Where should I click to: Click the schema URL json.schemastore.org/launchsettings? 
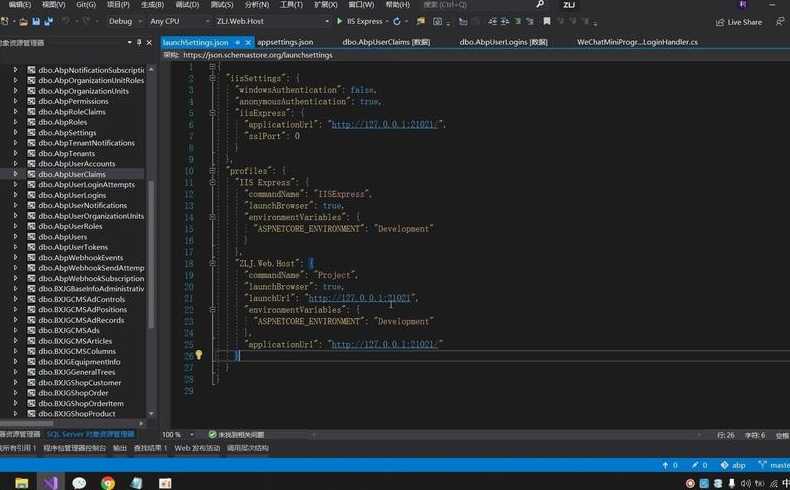tap(257, 55)
